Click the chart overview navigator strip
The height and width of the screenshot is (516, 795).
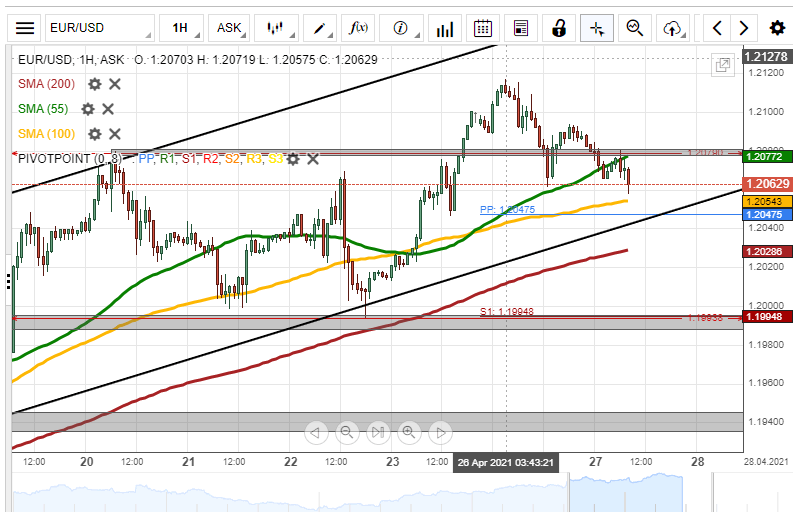pos(380,493)
